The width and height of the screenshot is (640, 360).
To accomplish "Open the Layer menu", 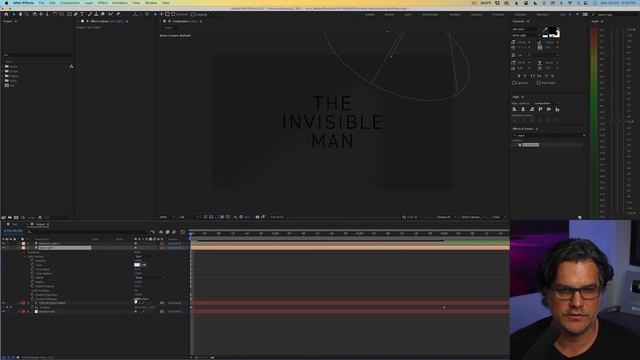I will tap(89, 3).
